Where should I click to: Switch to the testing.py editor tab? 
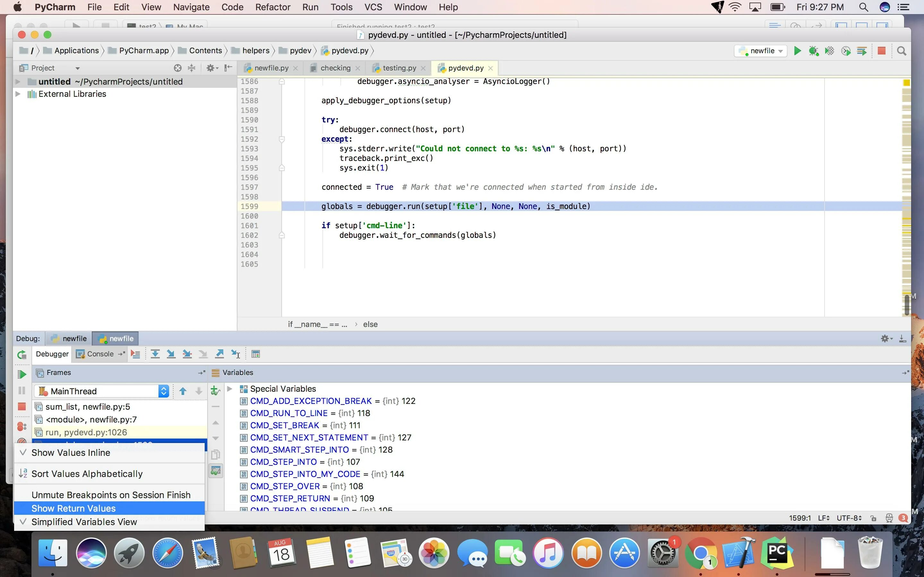tap(399, 68)
